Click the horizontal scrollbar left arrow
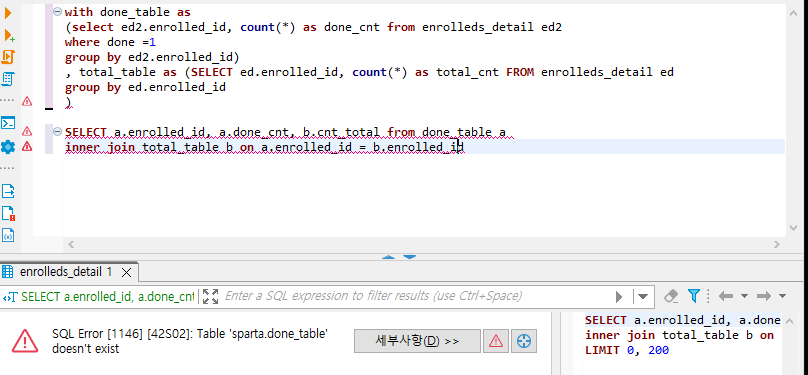This screenshot has height=375, width=808. point(71,244)
